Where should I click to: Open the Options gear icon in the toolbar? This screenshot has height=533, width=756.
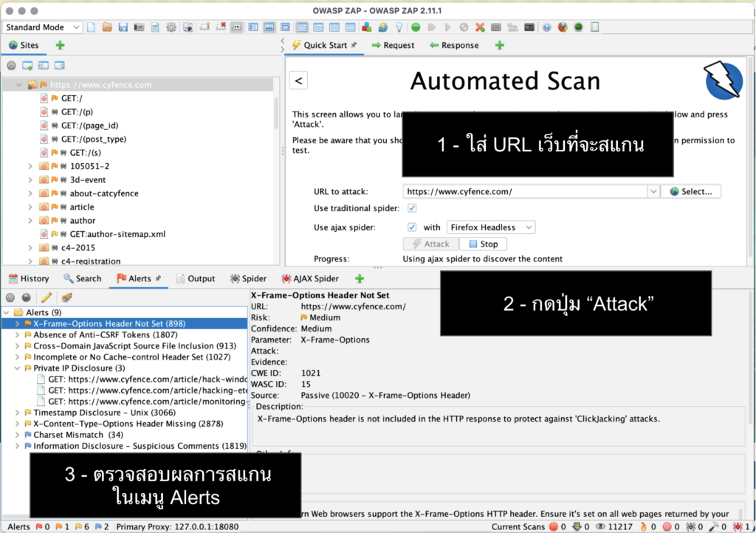pos(171,27)
